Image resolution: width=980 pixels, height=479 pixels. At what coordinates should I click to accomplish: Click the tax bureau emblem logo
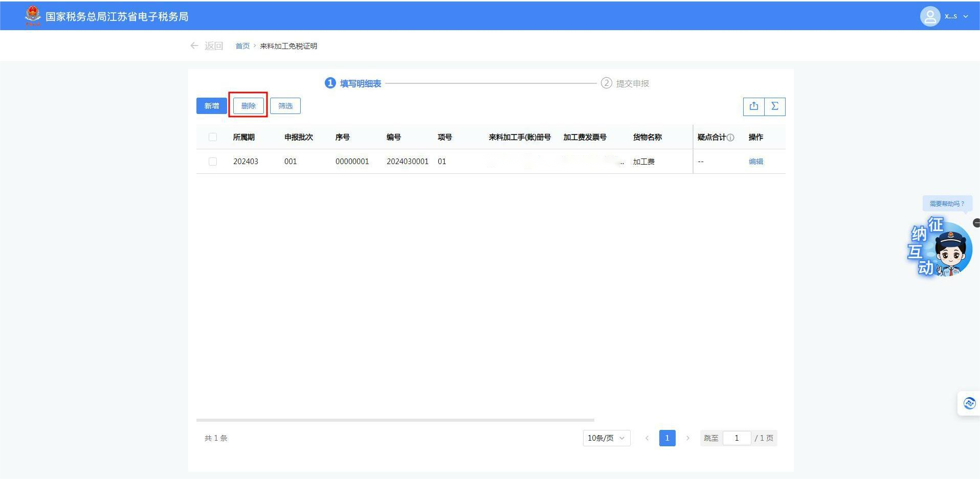[33, 16]
